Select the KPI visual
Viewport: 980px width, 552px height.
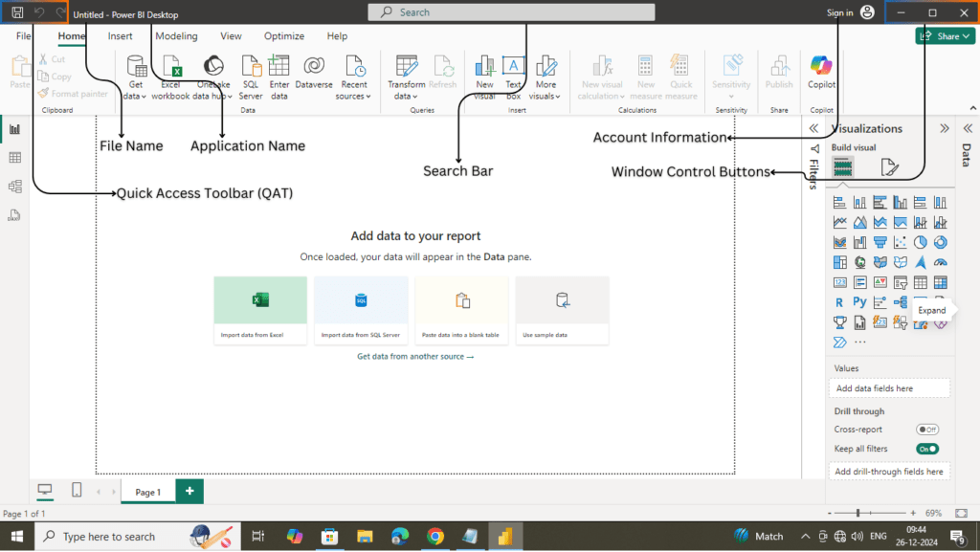(x=880, y=282)
